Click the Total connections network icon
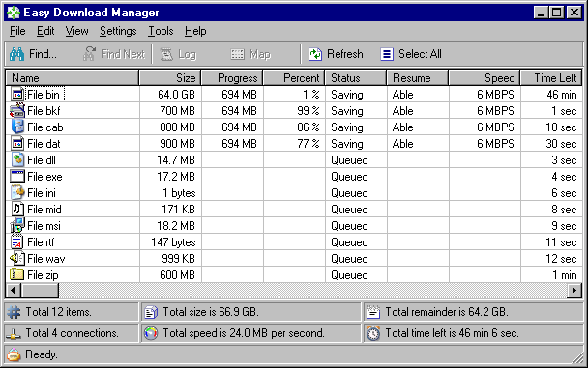The image size is (588, 368). [x=14, y=333]
